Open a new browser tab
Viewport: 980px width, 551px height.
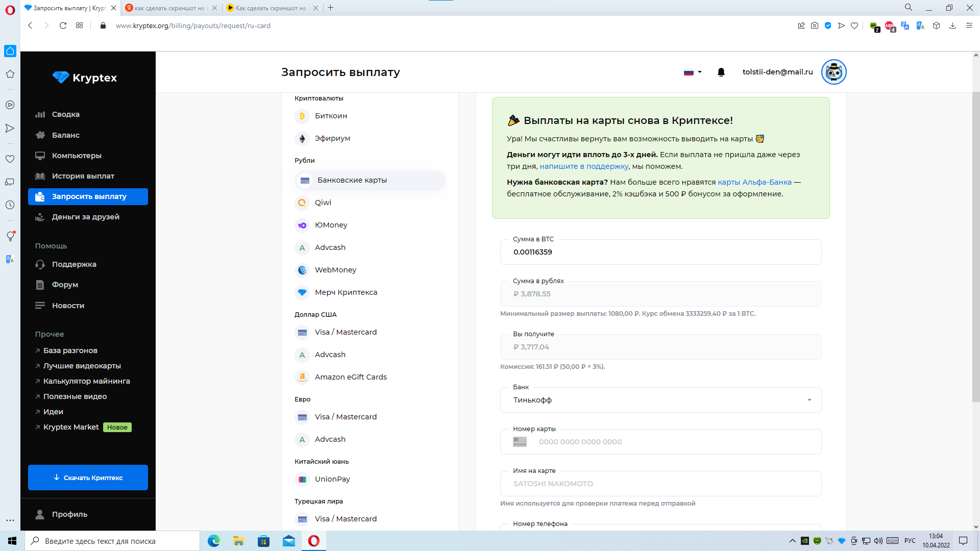(330, 8)
